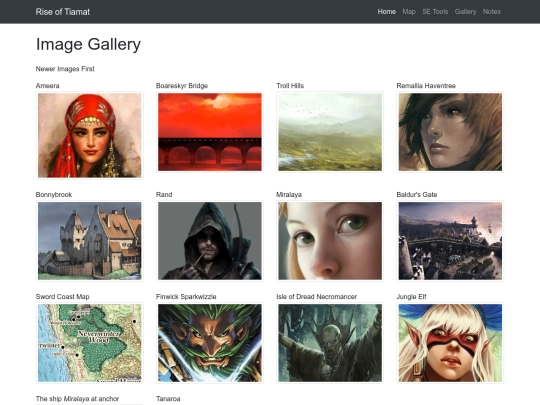Click the 'Boareskyr Bridge' caption text
This screenshot has height=405, width=540.
[182, 86]
